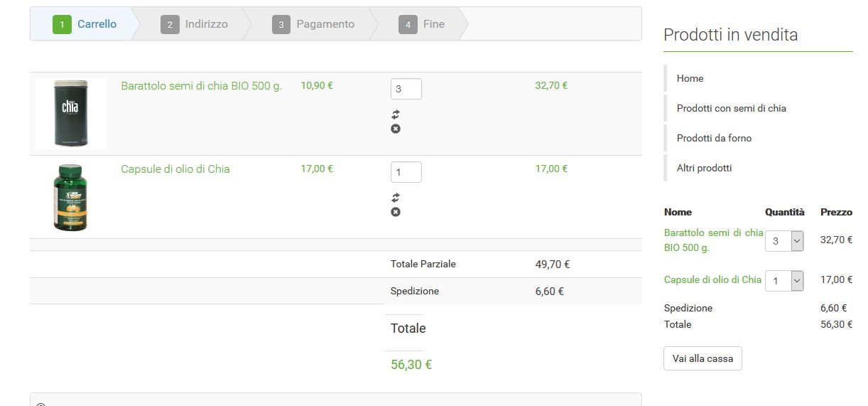This screenshot has width=868, height=406.
Task: Click the Home sidebar menu item
Action: (x=690, y=78)
